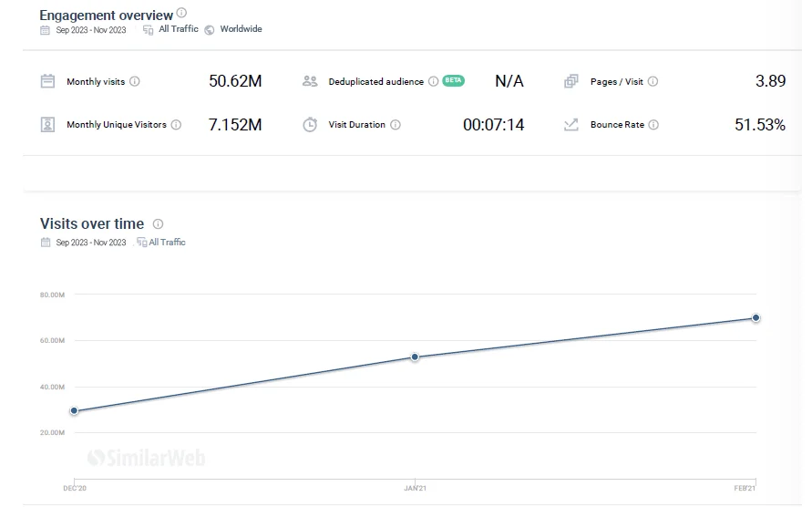812x507 pixels.
Task: Click the Worldwide label
Action: 241,29
